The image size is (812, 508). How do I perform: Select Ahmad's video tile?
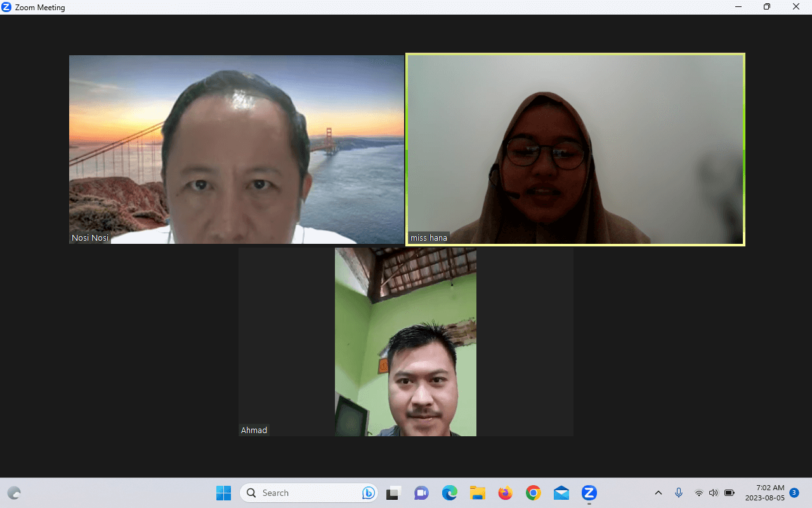406,342
